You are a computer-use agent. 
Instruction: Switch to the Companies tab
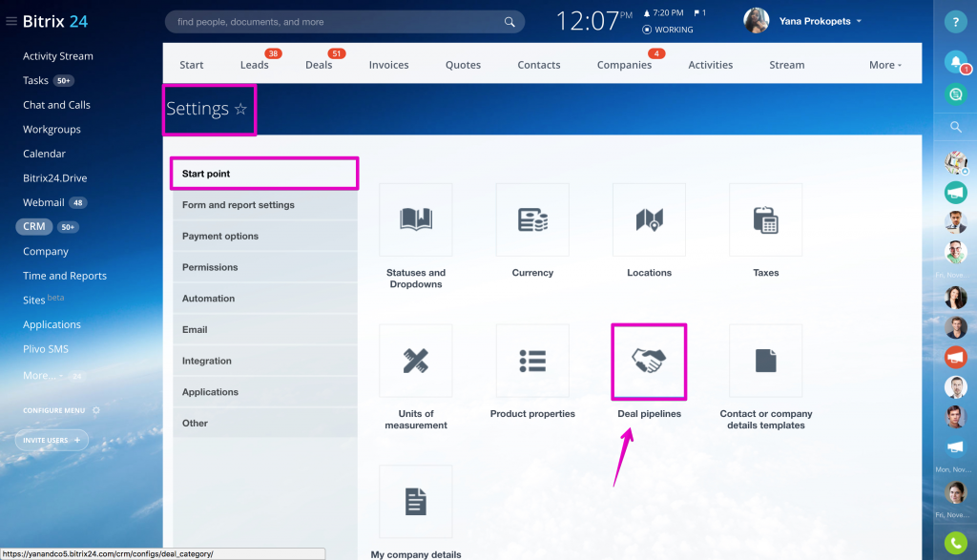[x=624, y=65]
